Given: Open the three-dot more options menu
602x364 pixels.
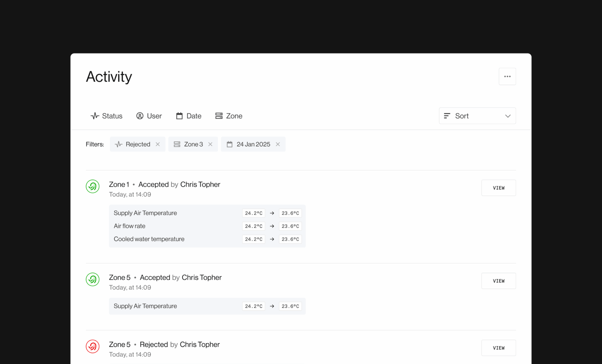Looking at the screenshot, I should tap(507, 76).
